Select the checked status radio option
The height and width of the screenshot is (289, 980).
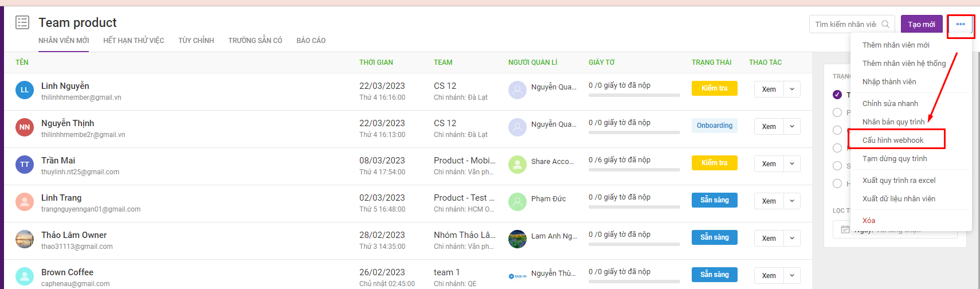pyautogui.click(x=837, y=95)
